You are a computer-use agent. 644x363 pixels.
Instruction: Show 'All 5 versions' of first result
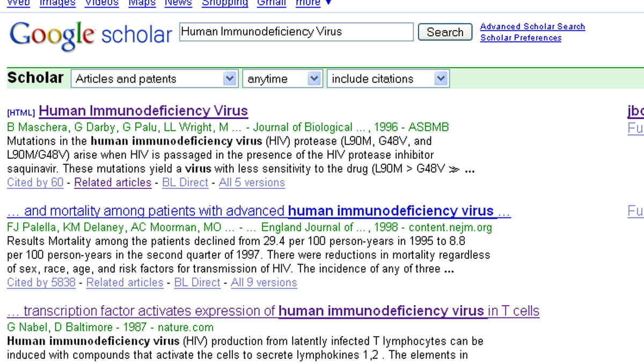252,183
